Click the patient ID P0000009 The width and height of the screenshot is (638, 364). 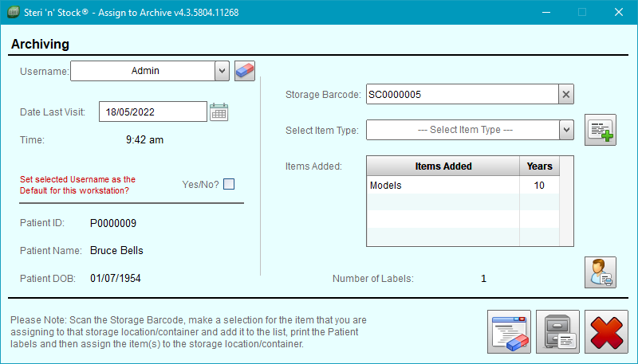click(x=113, y=223)
